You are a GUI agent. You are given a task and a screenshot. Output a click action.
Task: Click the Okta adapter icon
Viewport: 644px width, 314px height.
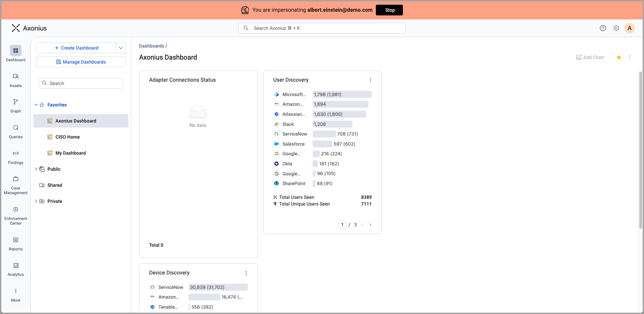(x=277, y=164)
